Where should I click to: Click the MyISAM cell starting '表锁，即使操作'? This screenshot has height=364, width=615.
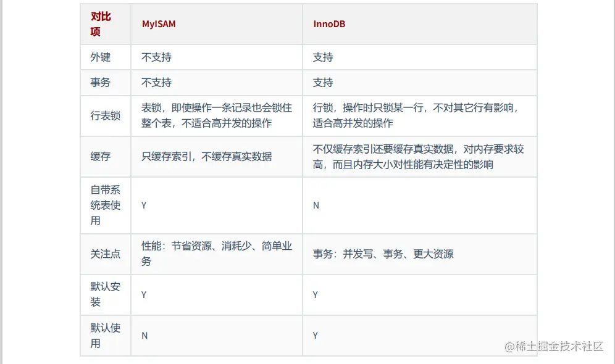217,115
